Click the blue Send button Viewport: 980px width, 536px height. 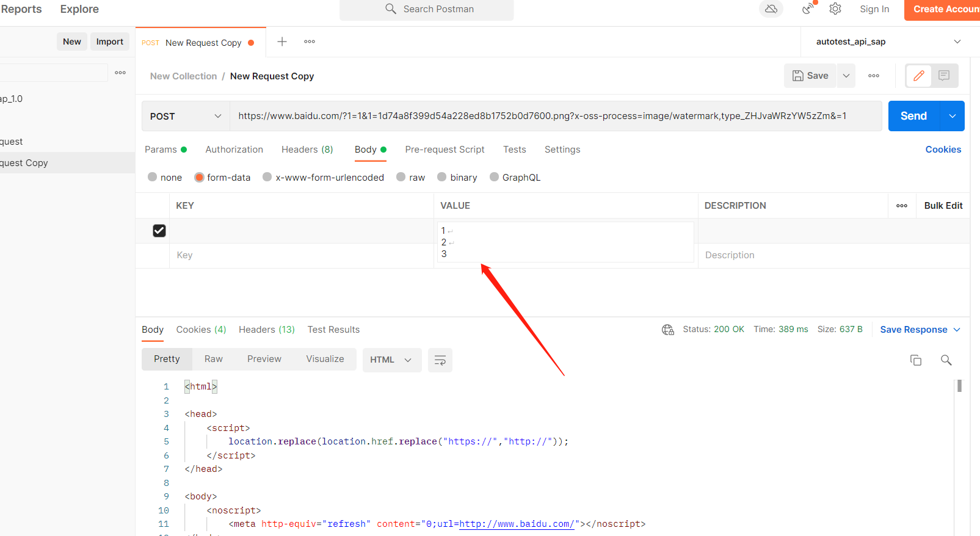[x=913, y=116]
